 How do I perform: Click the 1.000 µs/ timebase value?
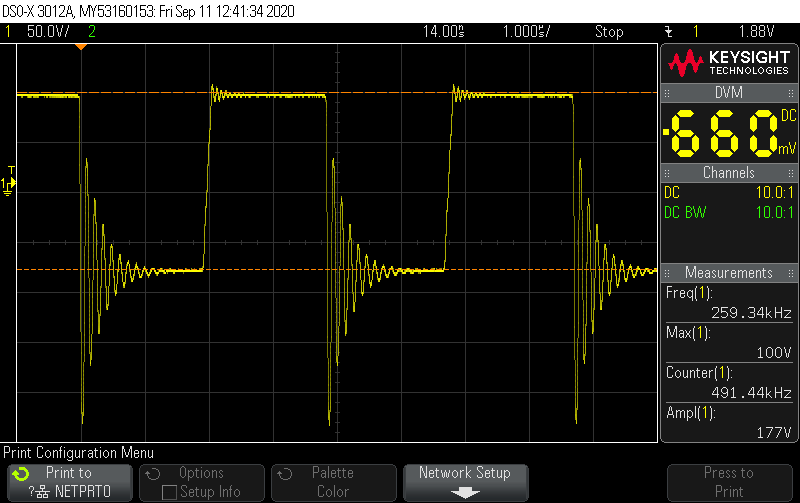[x=527, y=32]
